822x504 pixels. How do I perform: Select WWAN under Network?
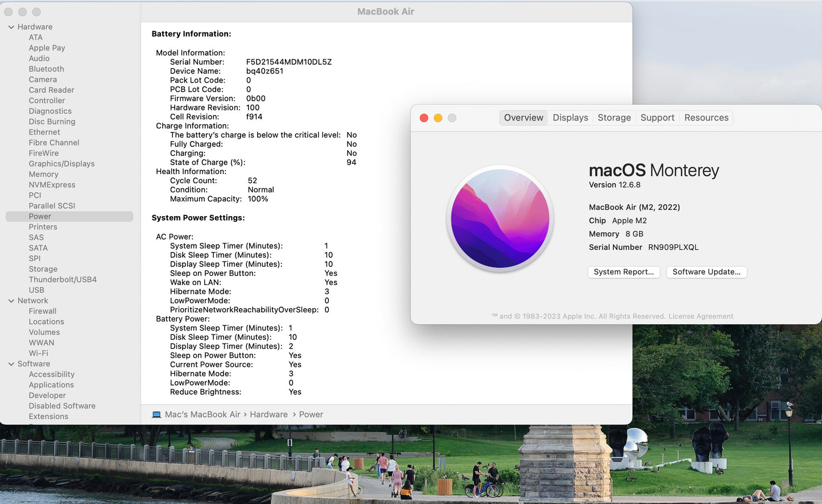click(42, 343)
